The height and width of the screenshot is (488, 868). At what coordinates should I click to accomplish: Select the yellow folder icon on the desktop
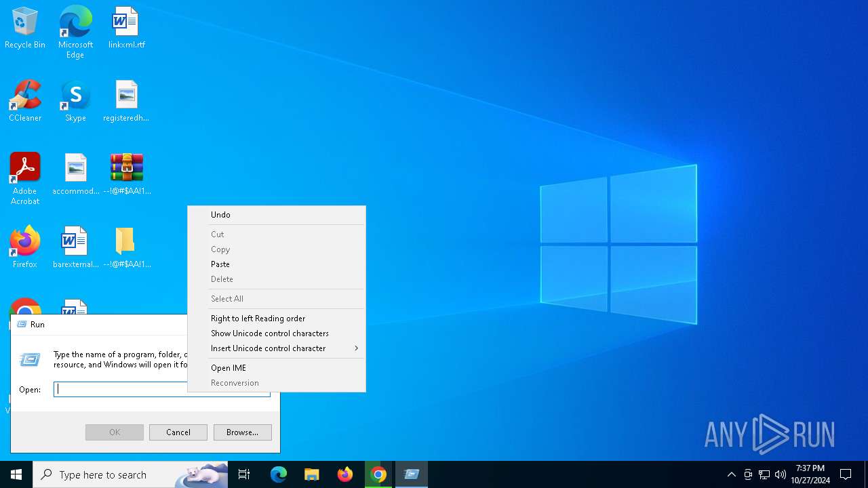point(127,248)
